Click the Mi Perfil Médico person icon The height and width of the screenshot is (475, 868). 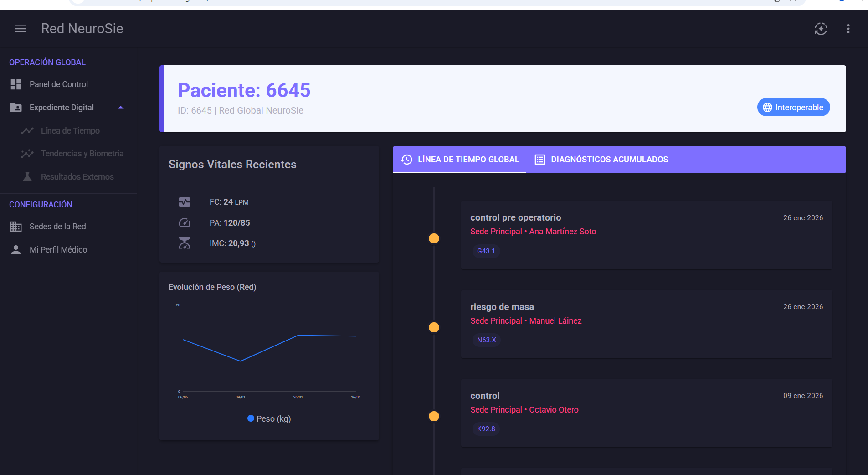click(x=16, y=250)
